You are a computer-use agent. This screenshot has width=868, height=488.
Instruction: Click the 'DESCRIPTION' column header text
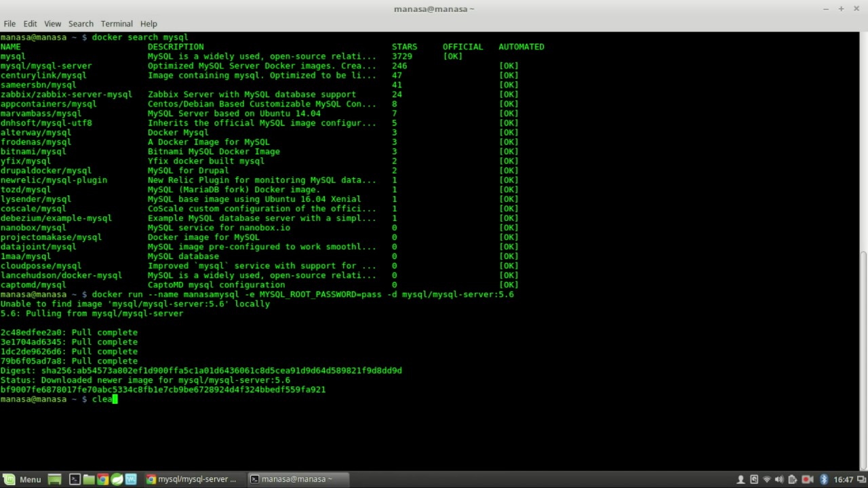click(x=176, y=47)
